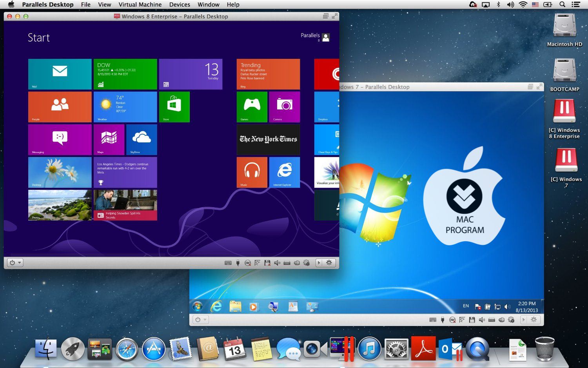Open the Parallels status icon in menu bar
The height and width of the screenshot is (368, 588).
pos(473,5)
